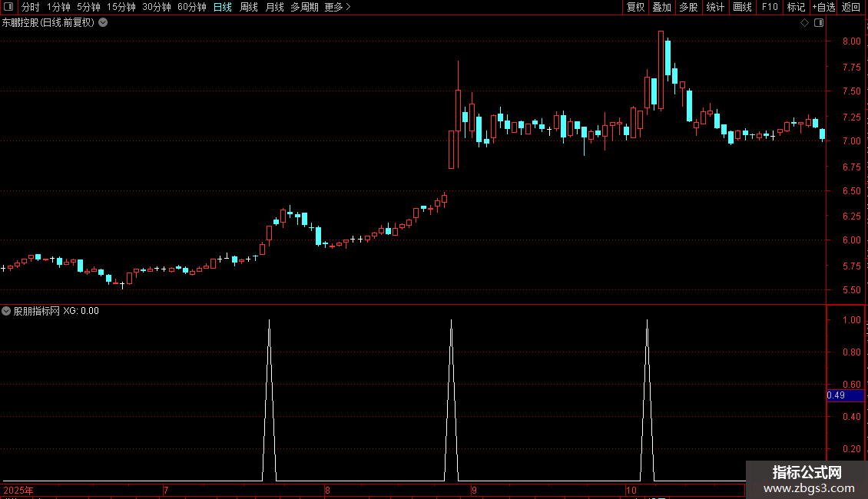Click month 7 marker on date axis

coord(165,490)
